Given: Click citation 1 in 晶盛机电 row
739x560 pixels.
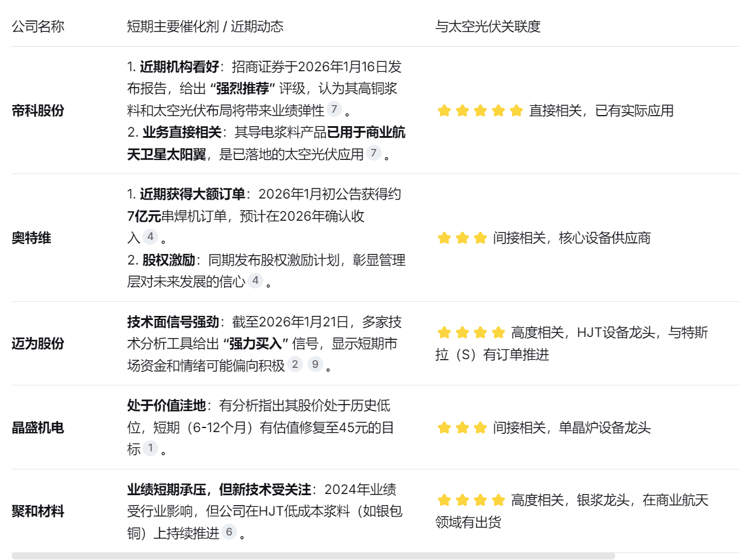Looking at the screenshot, I should coord(150,448).
